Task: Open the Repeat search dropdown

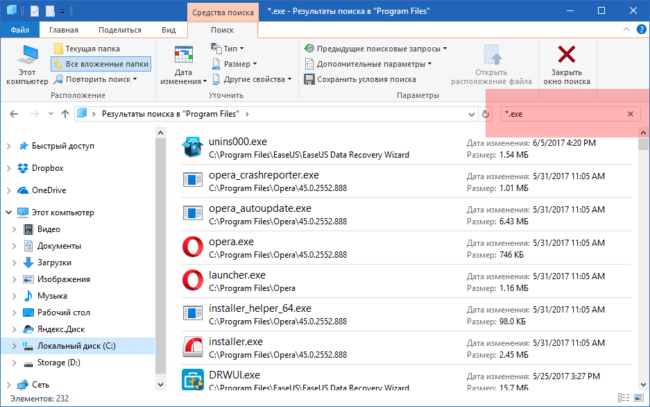Action: pyautogui.click(x=95, y=79)
